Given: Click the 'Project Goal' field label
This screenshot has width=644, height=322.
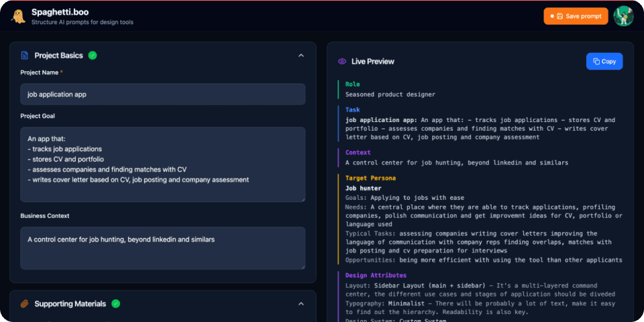Looking at the screenshot, I should click(38, 116).
